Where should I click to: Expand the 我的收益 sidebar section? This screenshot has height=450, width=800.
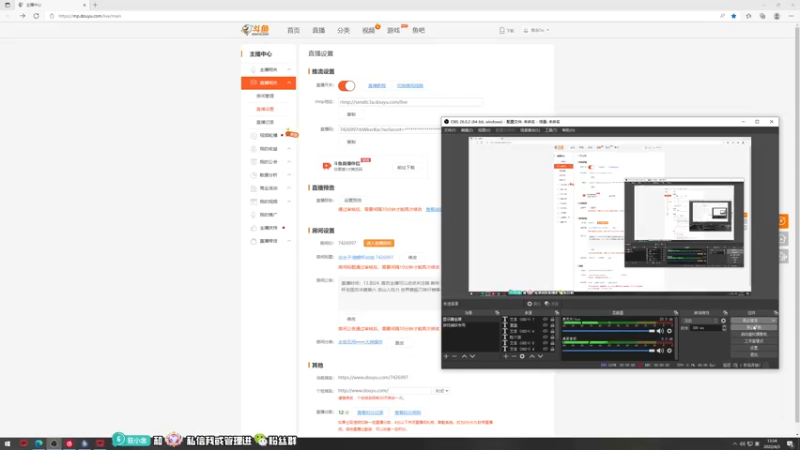pyautogui.click(x=289, y=148)
